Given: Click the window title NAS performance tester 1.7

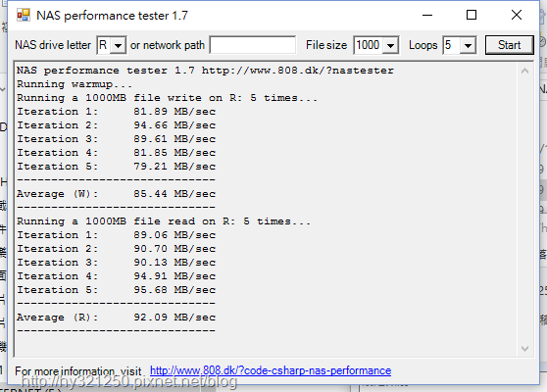Looking at the screenshot, I should click(x=112, y=16).
